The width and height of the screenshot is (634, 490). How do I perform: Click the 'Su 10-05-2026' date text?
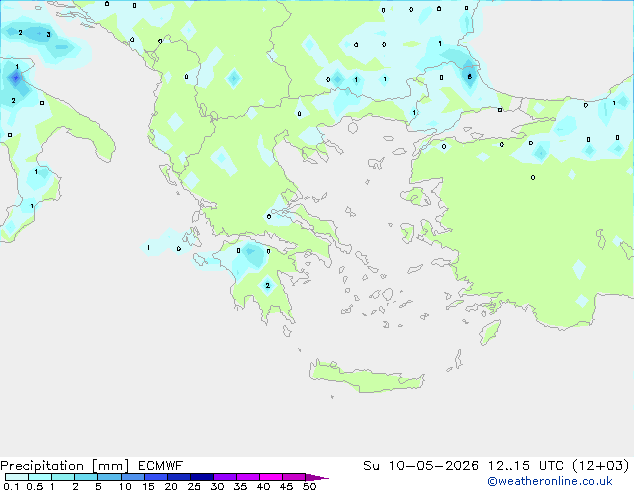click(x=421, y=466)
